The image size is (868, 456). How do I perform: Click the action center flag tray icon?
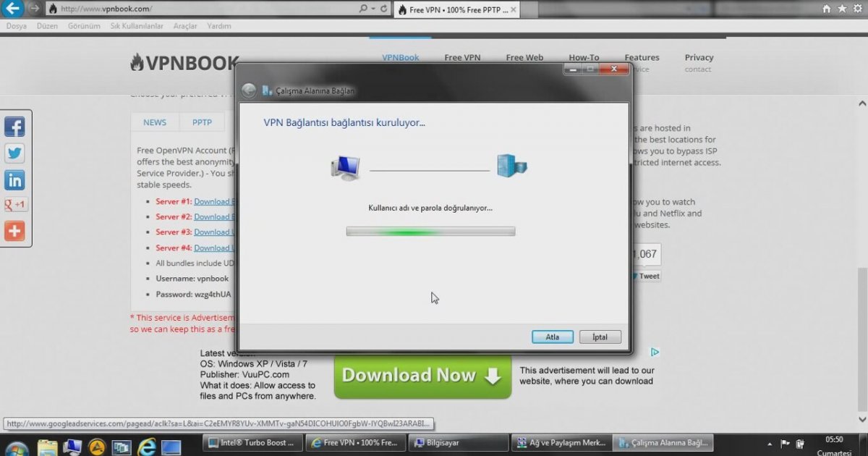[785, 442]
